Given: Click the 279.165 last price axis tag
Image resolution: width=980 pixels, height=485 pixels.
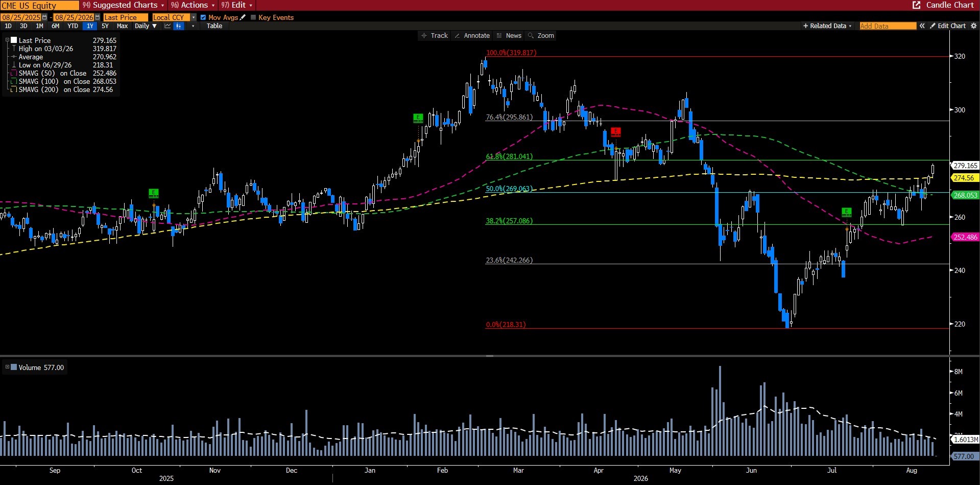Looking at the screenshot, I should pyautogui.click(x=965, y=166).
